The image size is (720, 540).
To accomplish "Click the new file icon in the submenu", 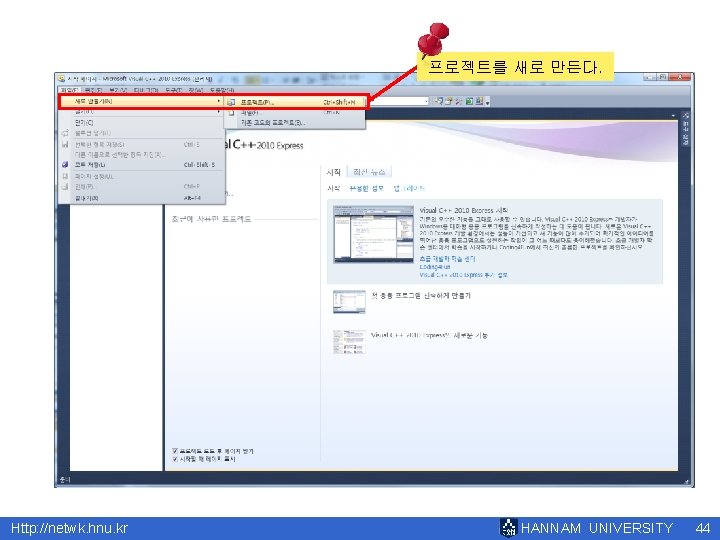I will 231,112.
